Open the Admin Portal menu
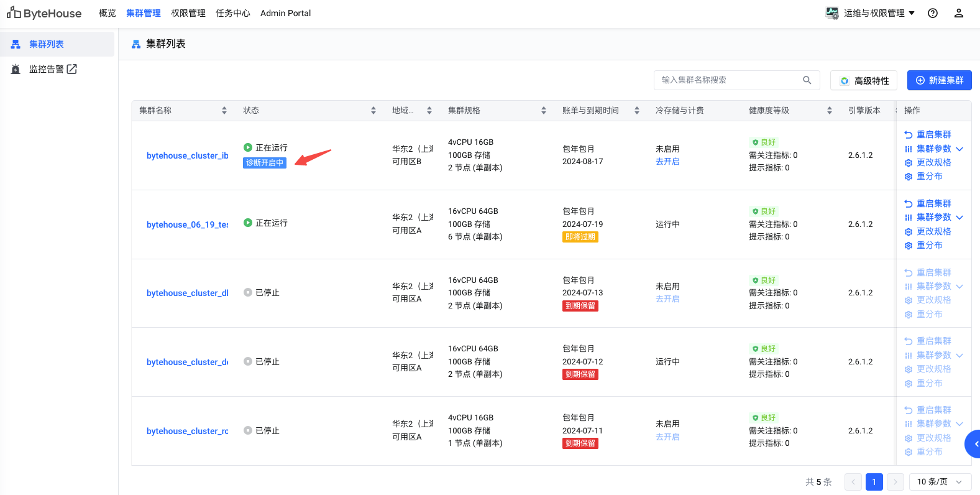This screenshot has width=980, height=495. [286, 13]
